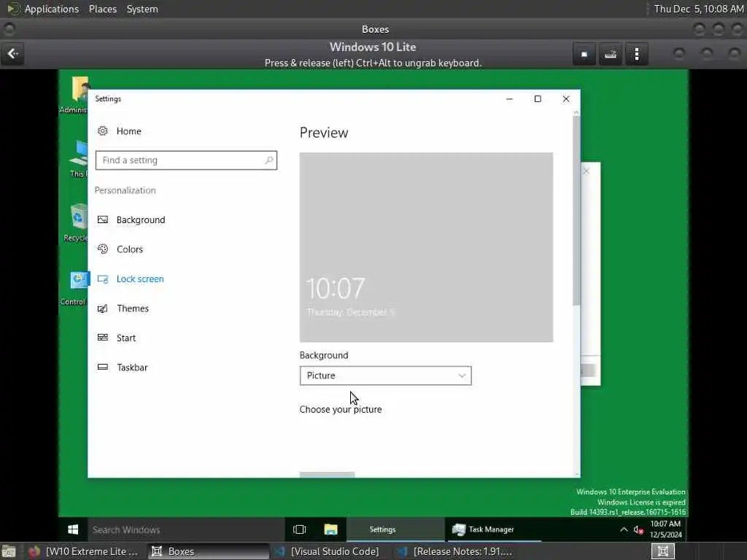Image resolution: width=747 pixels, height=560 pixels.
Task: Select the Administrator folder desktop icon
Action: tap(74, 95)
